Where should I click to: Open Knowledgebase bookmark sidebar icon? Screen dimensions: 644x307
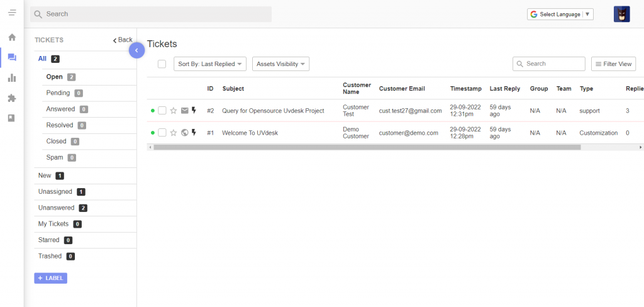coord(12,118)
